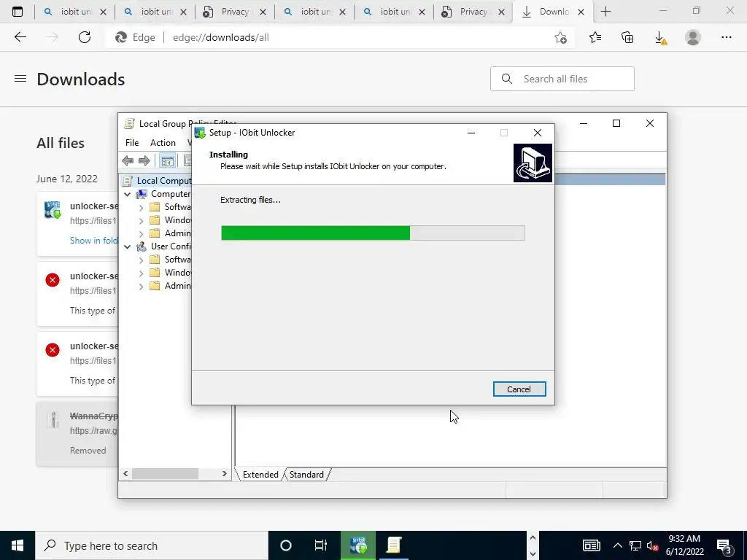Click the tree pane scroll left arrow

[x=125, y=474]
